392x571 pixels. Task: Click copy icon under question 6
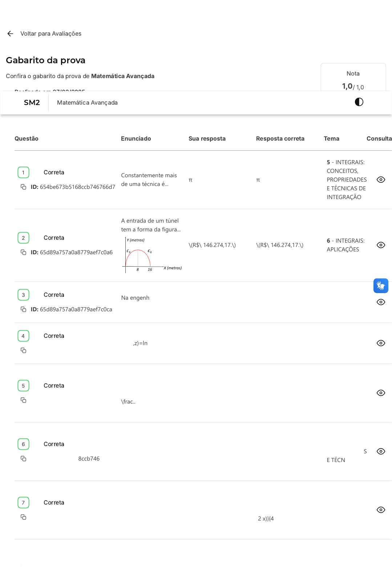[x=24, y=459]
